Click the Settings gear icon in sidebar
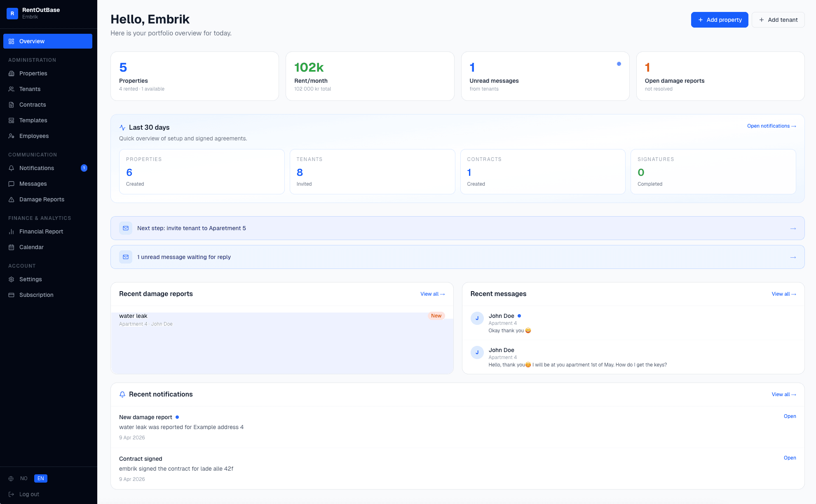816x504 pixels. pyautogui.click(x=12, y=279)
